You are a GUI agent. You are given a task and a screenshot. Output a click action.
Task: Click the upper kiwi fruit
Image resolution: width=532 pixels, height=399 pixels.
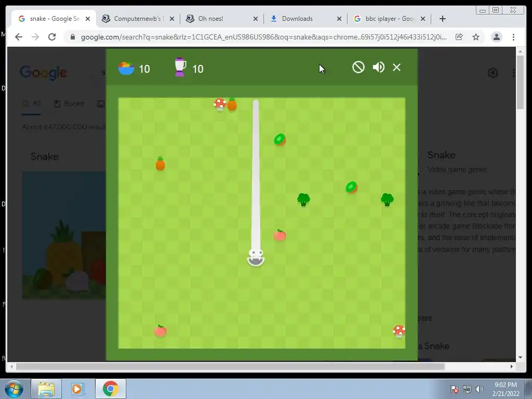[x=280, y=139]
